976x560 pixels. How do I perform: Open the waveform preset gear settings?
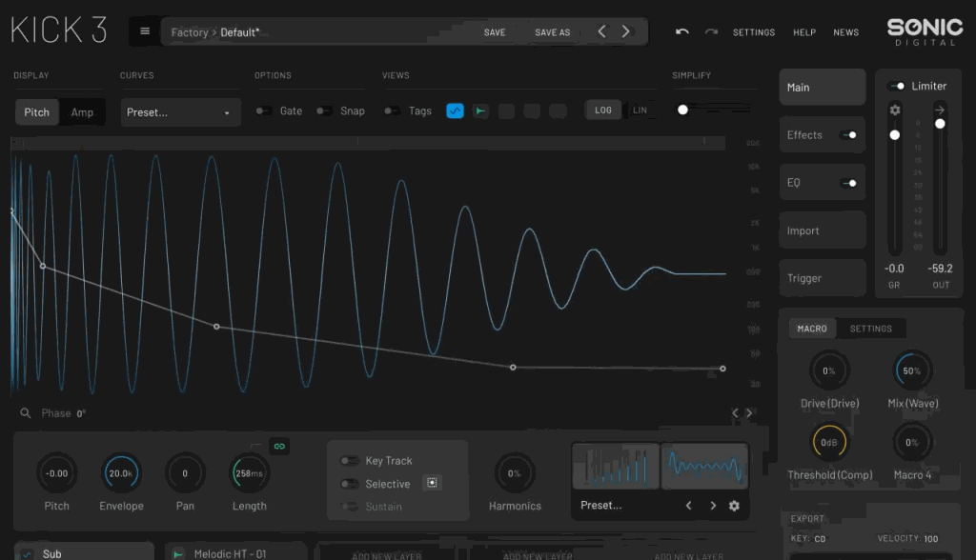735,506
